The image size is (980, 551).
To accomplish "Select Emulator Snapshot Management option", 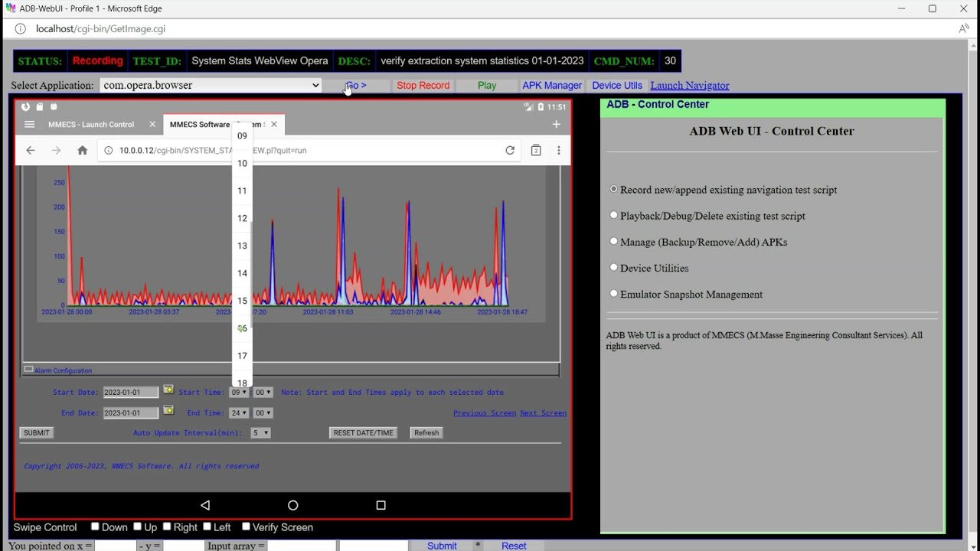I will (614, 293).
